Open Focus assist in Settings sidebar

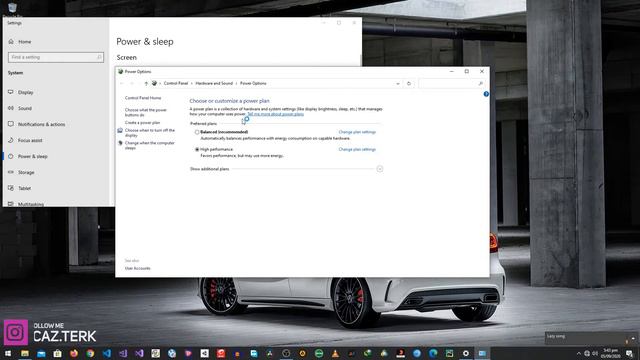[x=30, y=140]
